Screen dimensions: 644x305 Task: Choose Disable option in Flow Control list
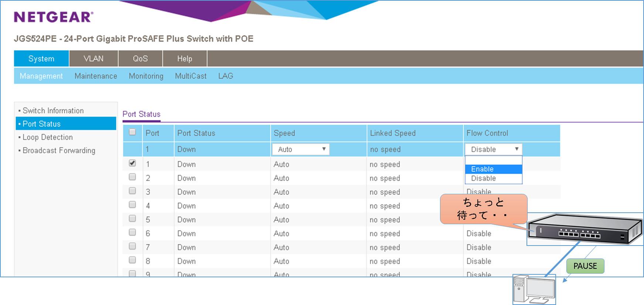tap(493, 178)
